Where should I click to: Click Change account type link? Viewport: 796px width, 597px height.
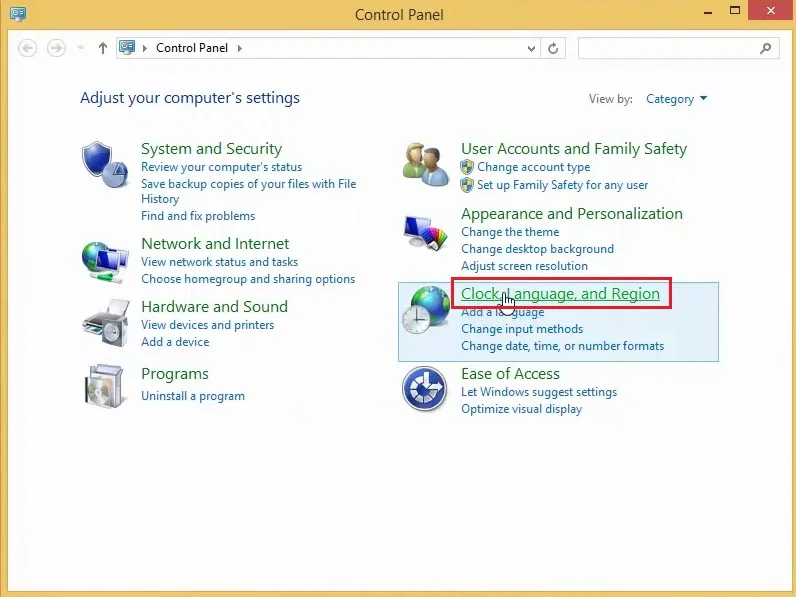(x=534, y=167)
